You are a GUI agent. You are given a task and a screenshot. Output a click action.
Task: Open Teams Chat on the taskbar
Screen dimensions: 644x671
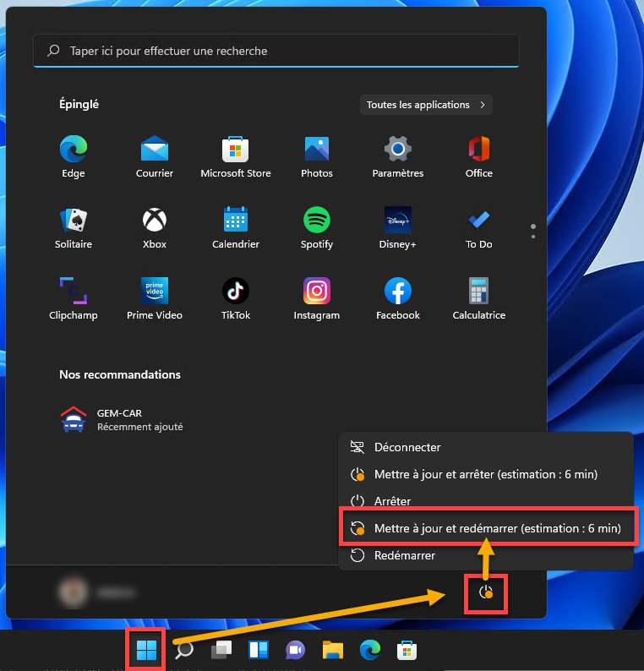click(295, 650)
